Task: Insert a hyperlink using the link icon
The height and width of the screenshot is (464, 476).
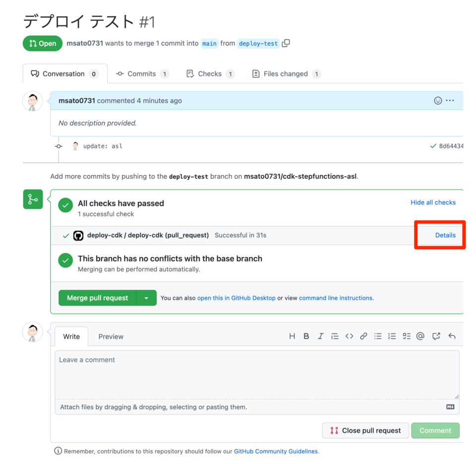Action: (x=363, y=336)
